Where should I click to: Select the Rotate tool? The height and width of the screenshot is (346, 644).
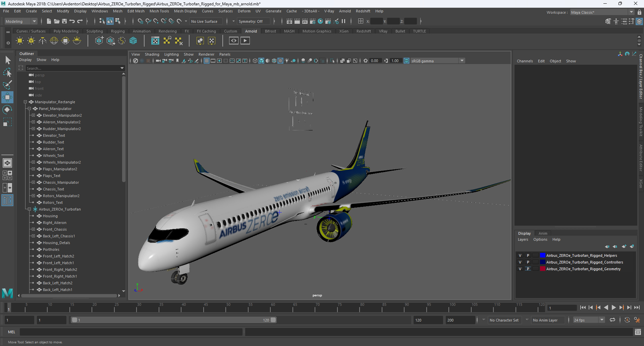point(7,110)
